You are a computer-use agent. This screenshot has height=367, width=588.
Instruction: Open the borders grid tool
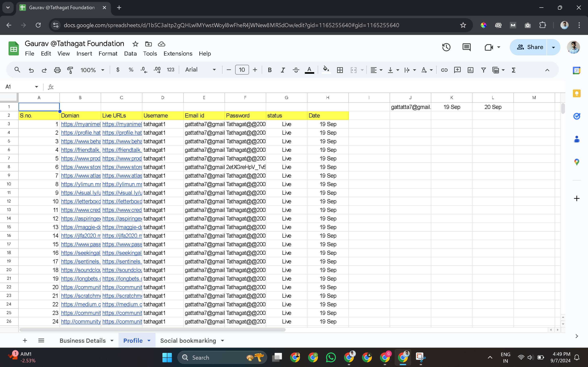340,70
